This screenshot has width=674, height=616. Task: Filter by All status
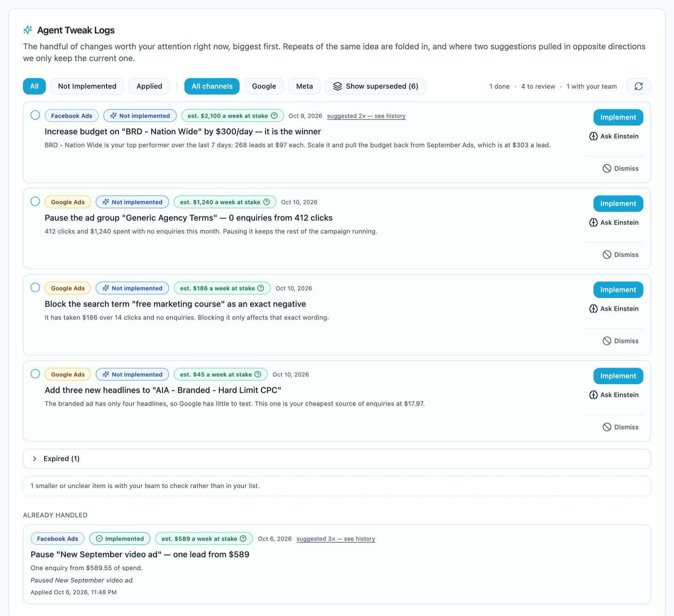34,86
